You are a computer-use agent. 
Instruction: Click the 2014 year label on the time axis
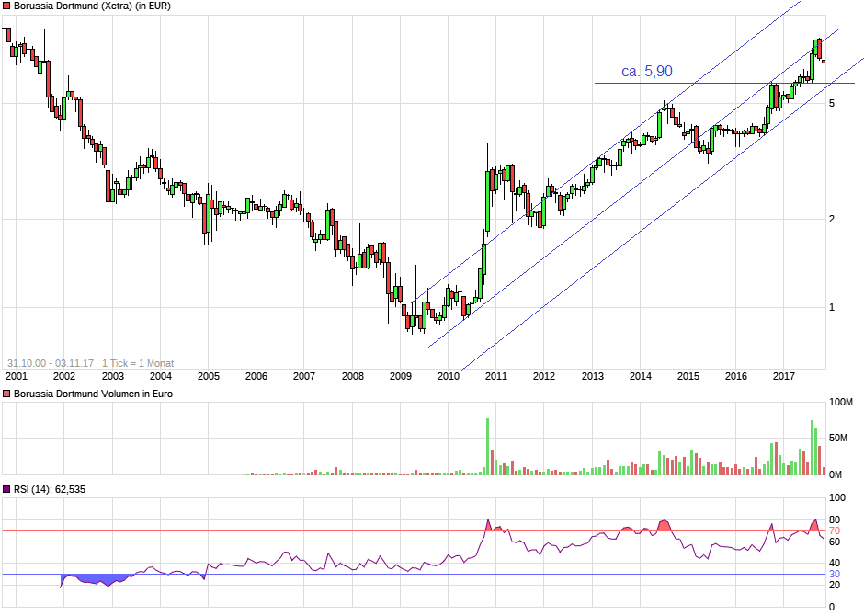[641, 376]
